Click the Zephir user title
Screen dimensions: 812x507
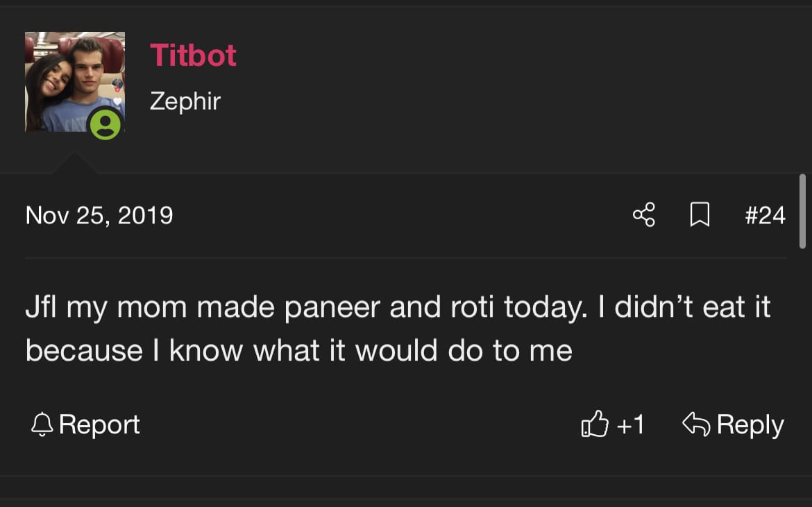185,101
